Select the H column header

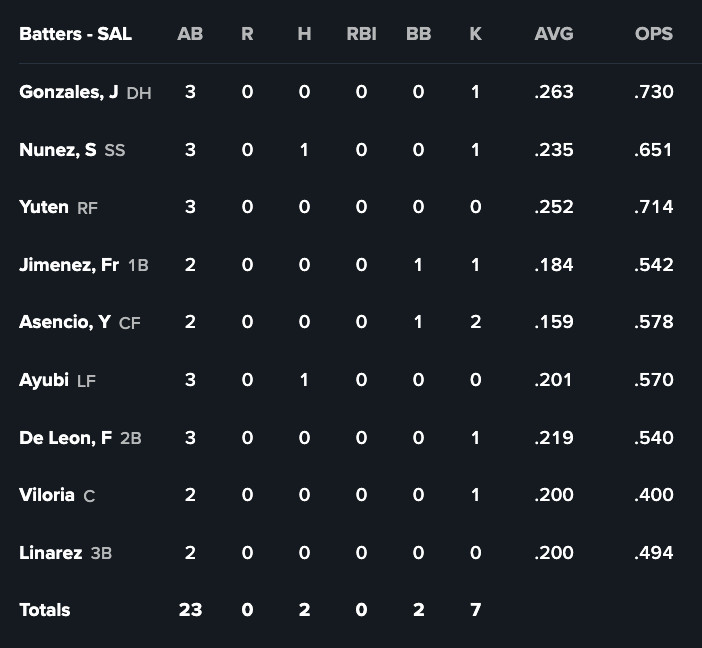point(304,34)
